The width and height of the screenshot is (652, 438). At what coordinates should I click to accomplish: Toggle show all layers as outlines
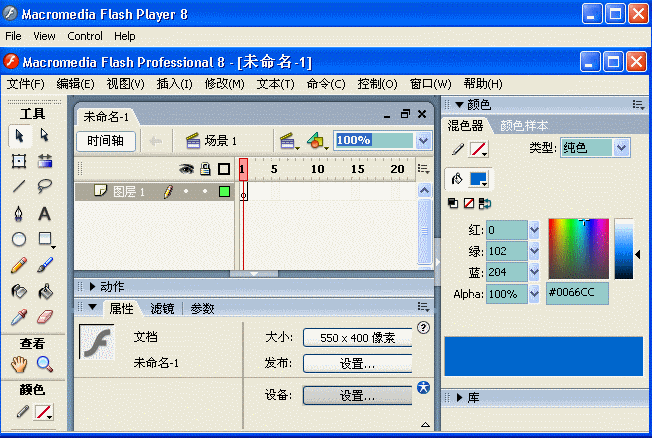tap(224, 169)
